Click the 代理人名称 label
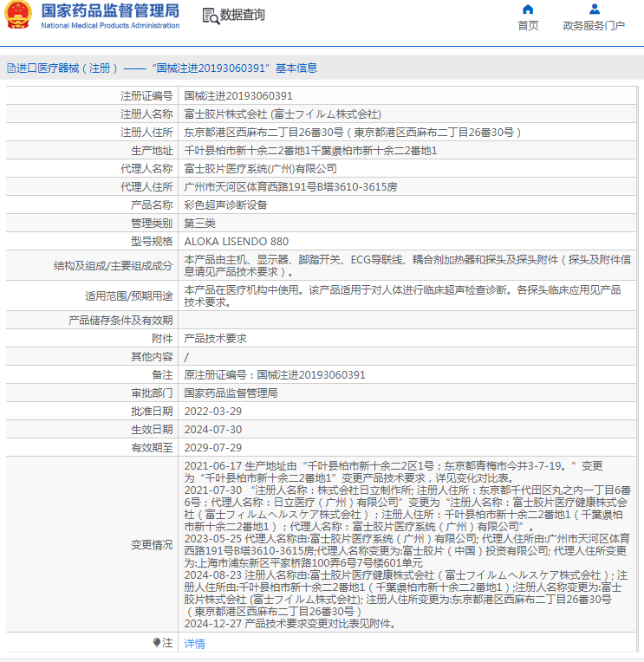The height and width of the screenshot is (662, 644). tap(146, 168)
